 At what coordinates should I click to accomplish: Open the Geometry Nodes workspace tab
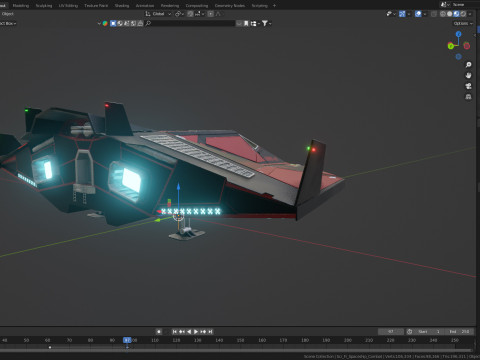(230, 6)
